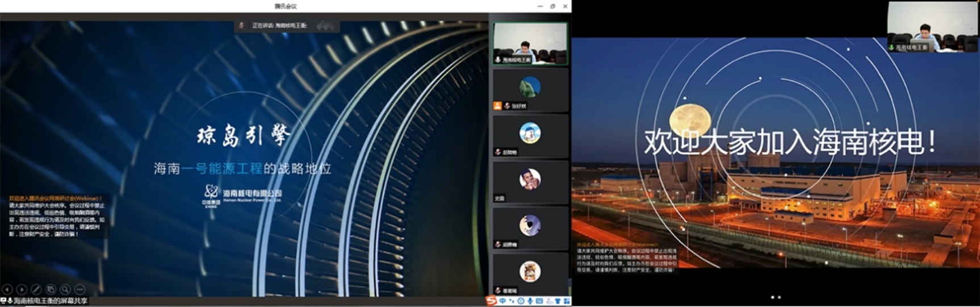Open more slideshow options ellipsis
The height and width of the screenshot is (307, 980).
coord(79,289)
